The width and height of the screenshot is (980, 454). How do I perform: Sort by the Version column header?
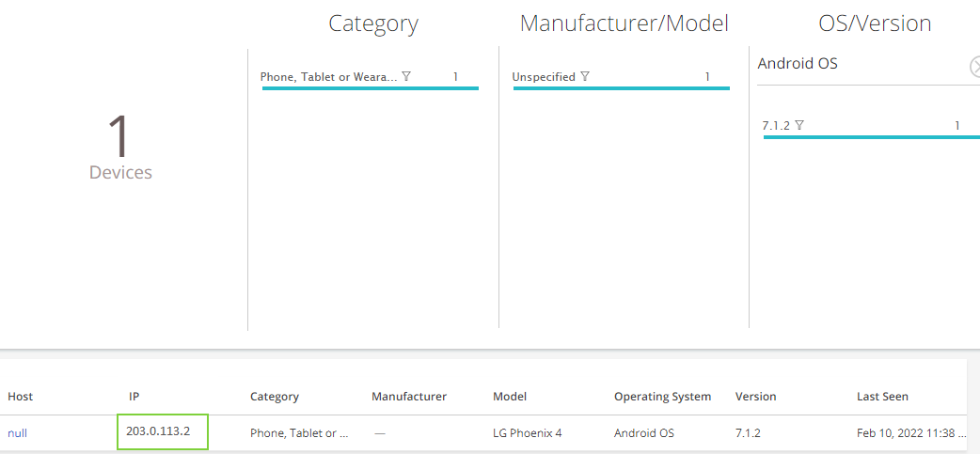[755, 397]
